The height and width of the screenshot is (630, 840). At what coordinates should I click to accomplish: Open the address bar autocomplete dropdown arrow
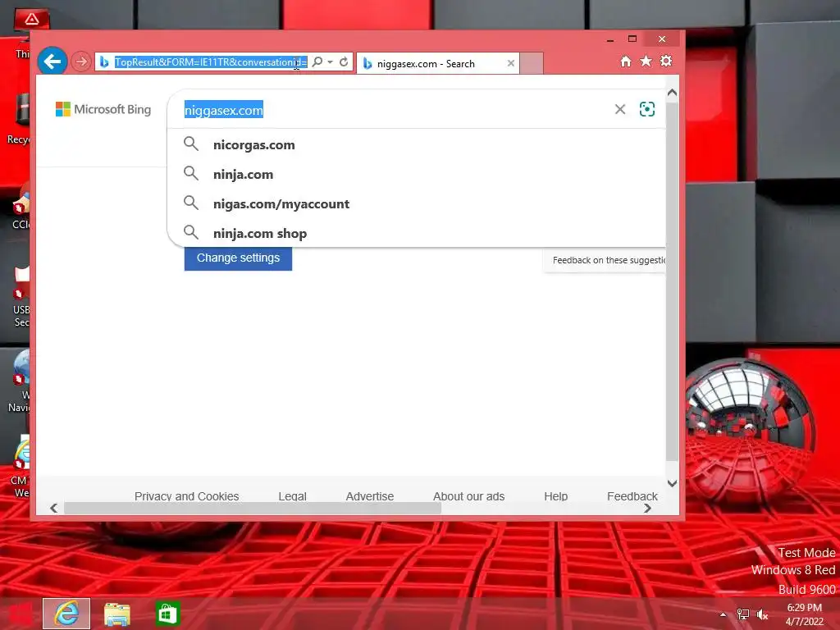(331, 62)
